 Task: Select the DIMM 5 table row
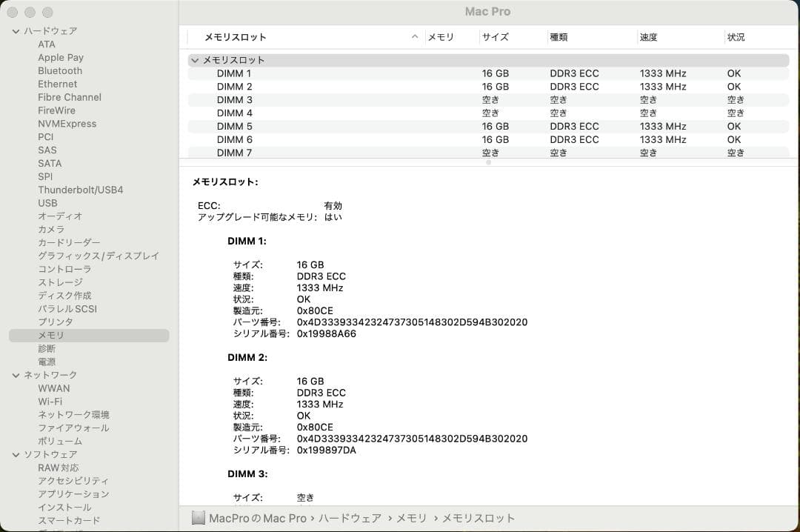[x=488, y=127]
